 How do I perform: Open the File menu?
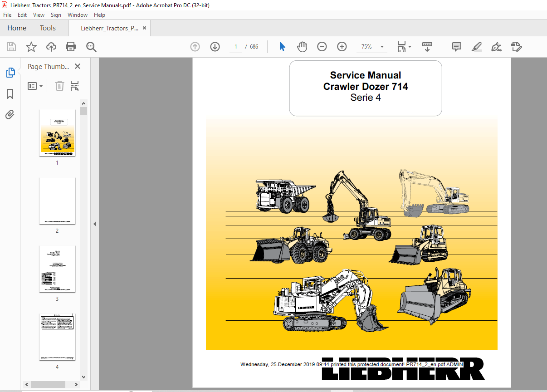7,15
